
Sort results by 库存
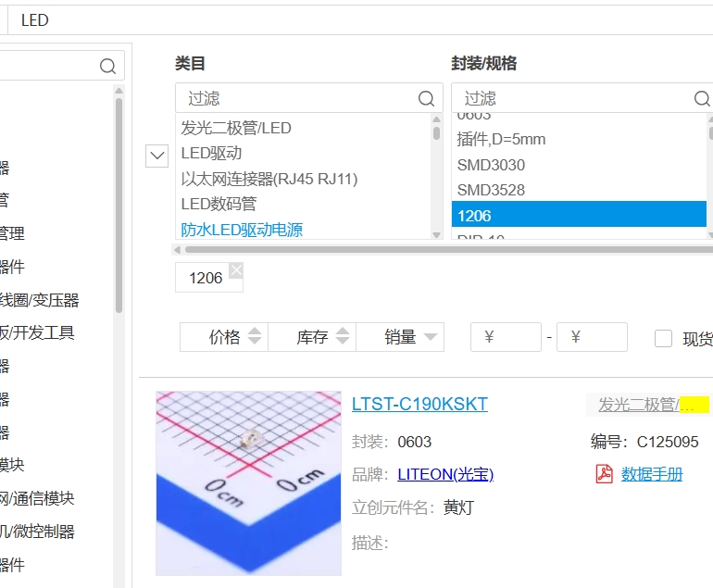coord(312,337)
